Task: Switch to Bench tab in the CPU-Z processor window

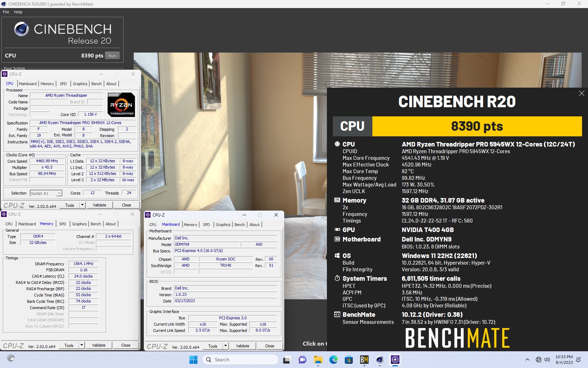Action: pyautogui.click(x=96, y=84)
